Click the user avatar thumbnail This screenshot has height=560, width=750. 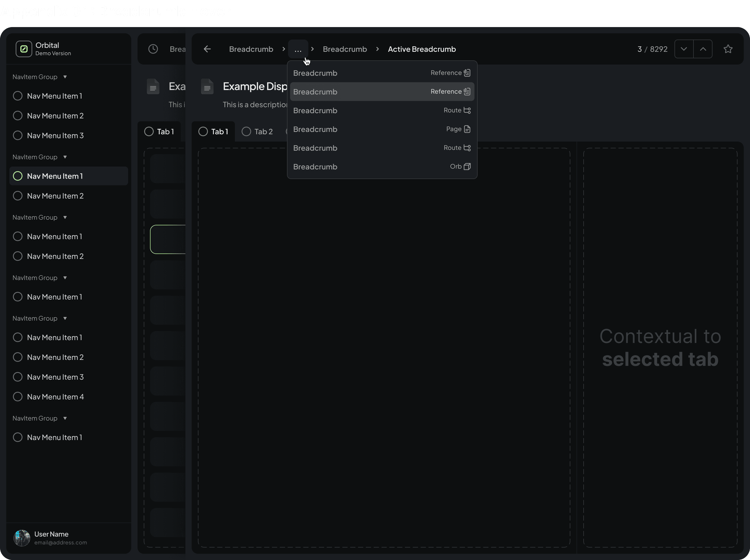point(22,538)
